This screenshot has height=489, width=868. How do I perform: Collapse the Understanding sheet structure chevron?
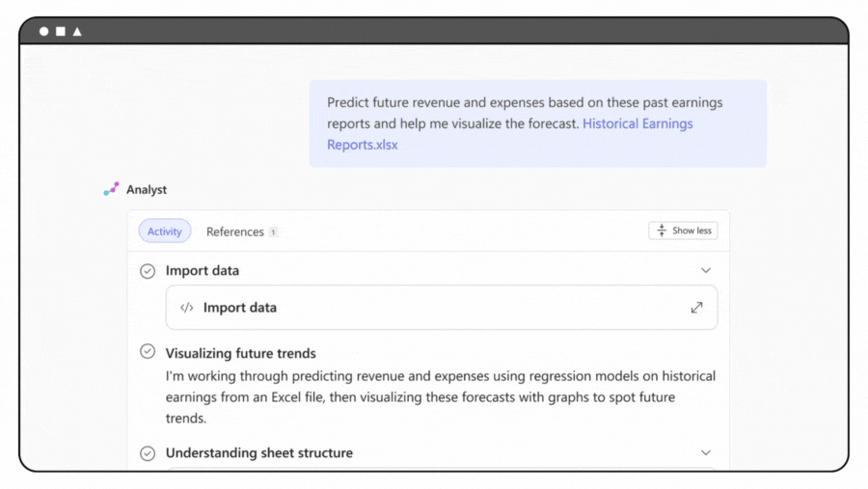point(706,452)
